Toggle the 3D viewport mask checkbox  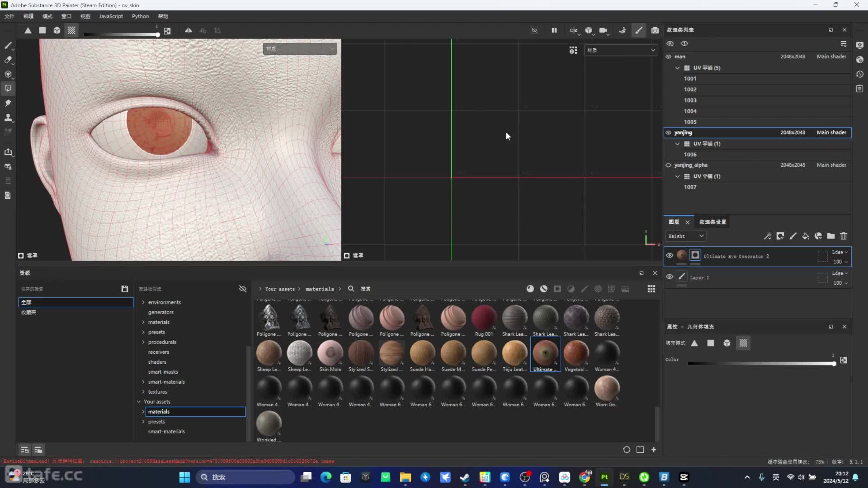click(x=21, y=255)
